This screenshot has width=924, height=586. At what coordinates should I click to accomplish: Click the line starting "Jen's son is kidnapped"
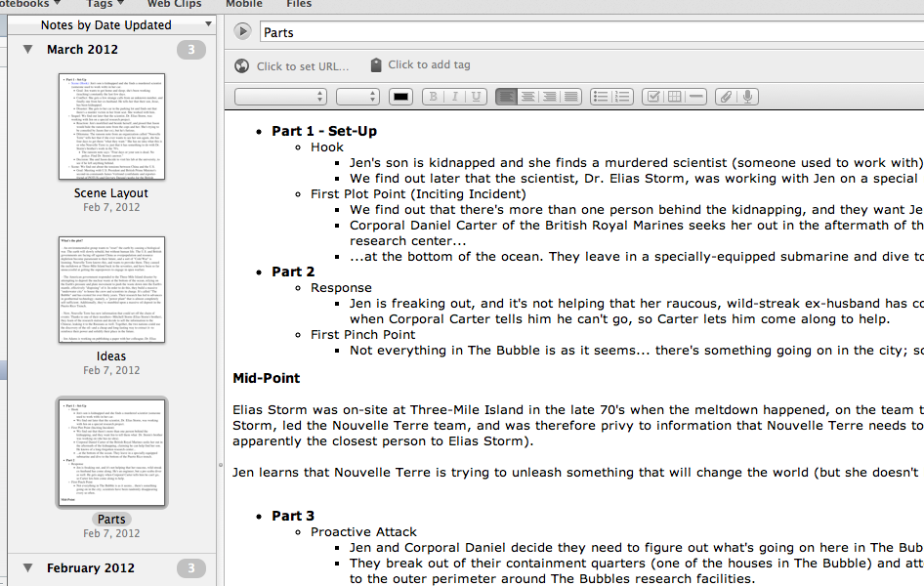point(637,163)
